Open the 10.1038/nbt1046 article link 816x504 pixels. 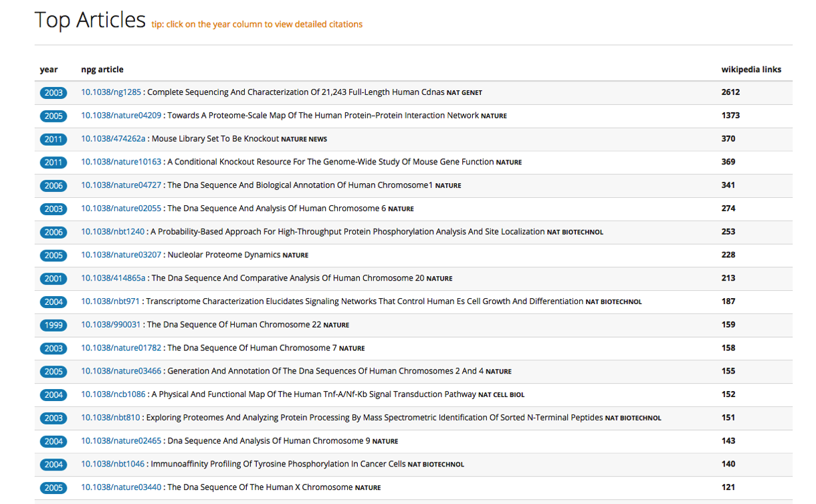pyautogui.click(x=113, y=464)
